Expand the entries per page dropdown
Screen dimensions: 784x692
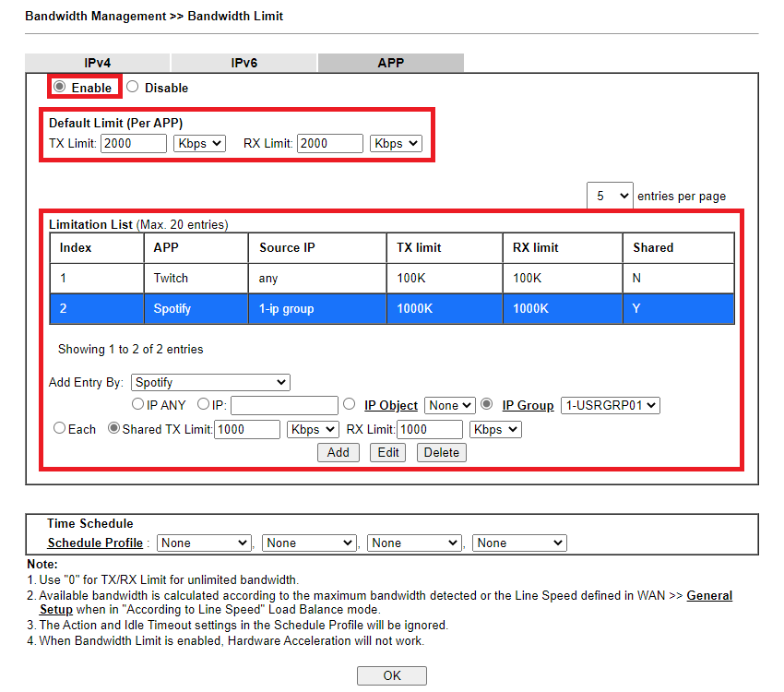click(610, 196)
